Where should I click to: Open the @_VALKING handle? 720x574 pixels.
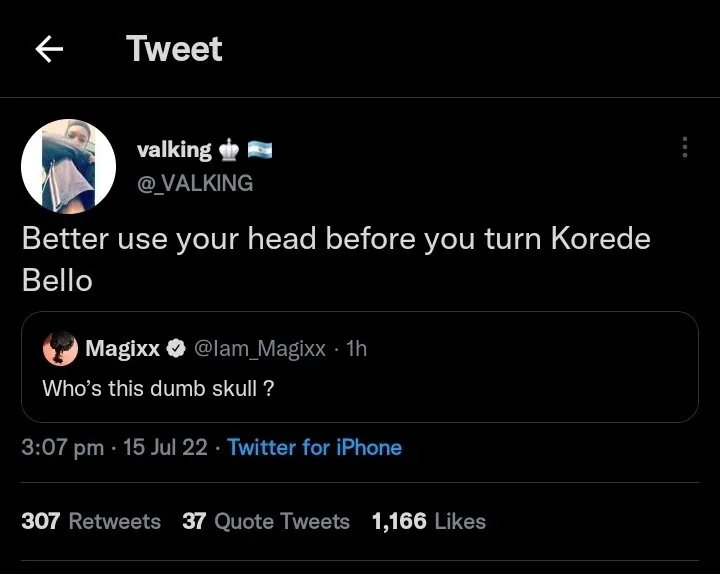tap(194, 183)
